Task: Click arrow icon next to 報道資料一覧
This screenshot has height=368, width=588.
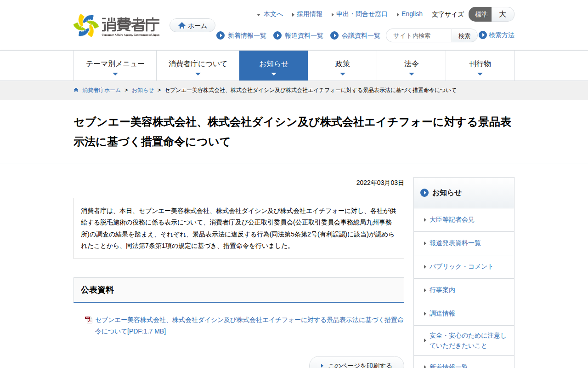Action: (x=277, y=35)
